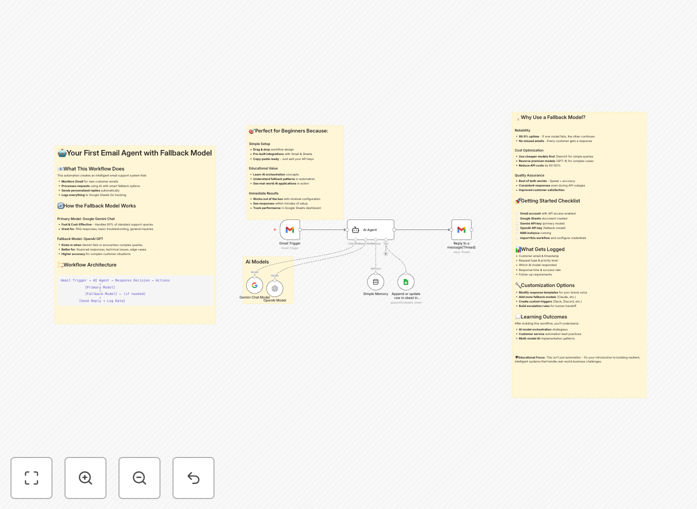Click the 'What This Workflow Does' heading
This screenshot has height=509, width=697.
point(93,169)
